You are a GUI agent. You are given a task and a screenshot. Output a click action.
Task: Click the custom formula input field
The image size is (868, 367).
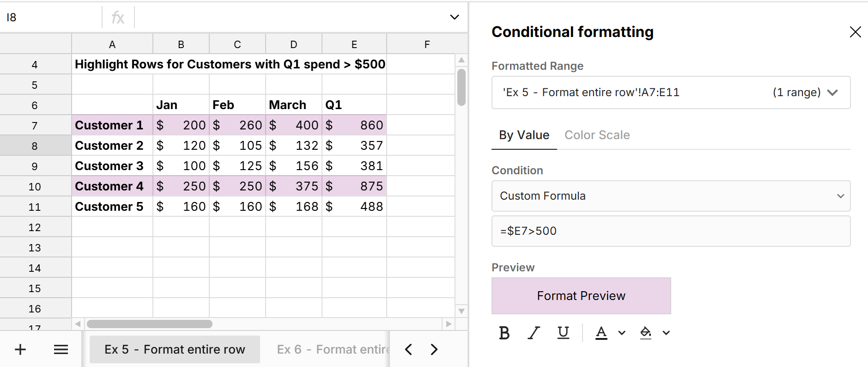671,231
